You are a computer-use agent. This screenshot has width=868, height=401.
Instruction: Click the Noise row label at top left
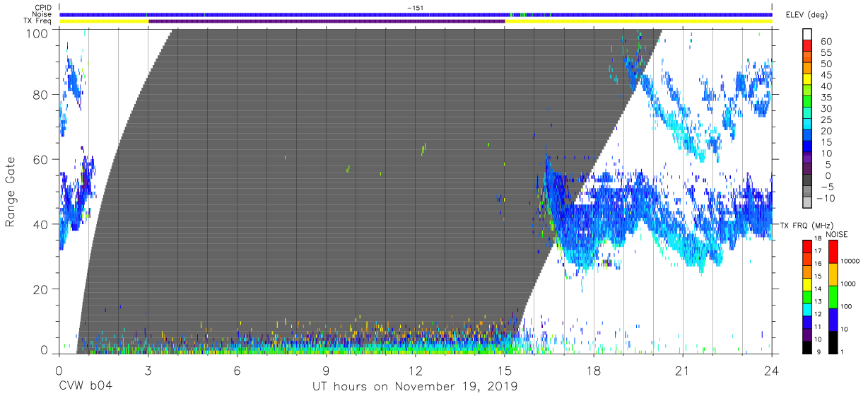coord(42,14)
